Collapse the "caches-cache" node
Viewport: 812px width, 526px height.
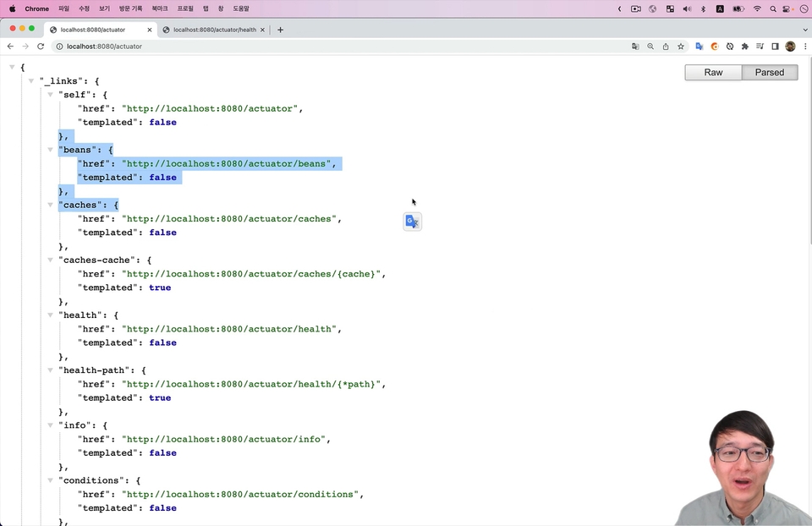coord(50,260)
